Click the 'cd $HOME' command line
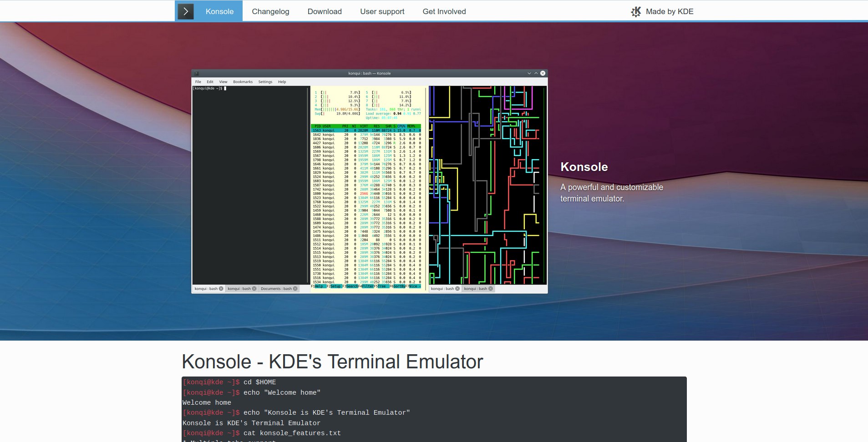Screen dimensions: 868x442 click(x=229, y=382)
